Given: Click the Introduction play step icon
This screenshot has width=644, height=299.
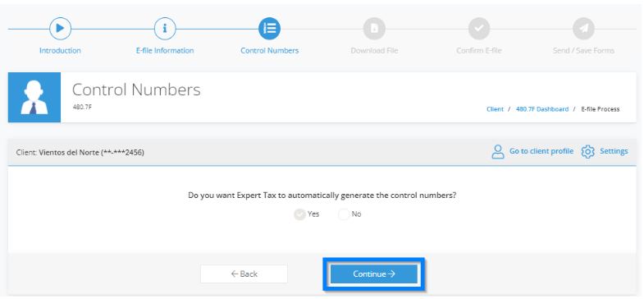Looking at the screenshot, I should point(60,29).
